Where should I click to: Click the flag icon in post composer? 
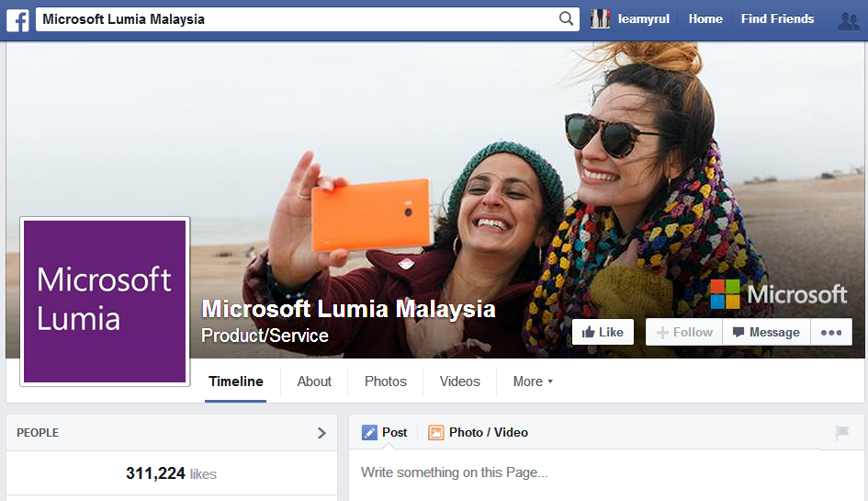pos(841,433)
